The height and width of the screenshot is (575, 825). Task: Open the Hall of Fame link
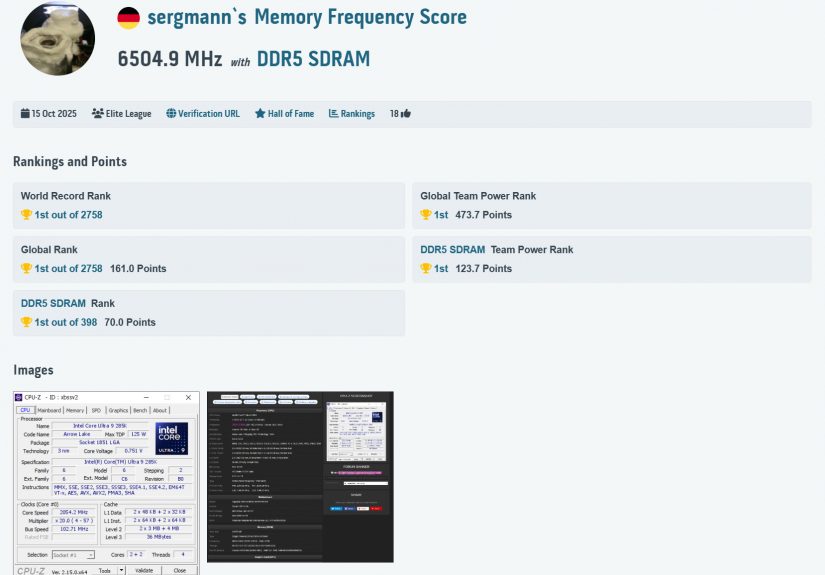(x=290, y=114)
